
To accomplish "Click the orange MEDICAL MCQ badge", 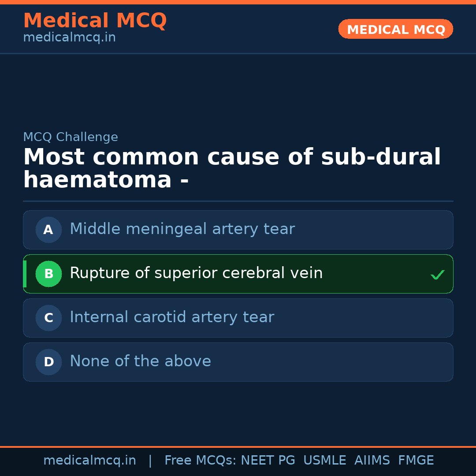I will (395, 29).
